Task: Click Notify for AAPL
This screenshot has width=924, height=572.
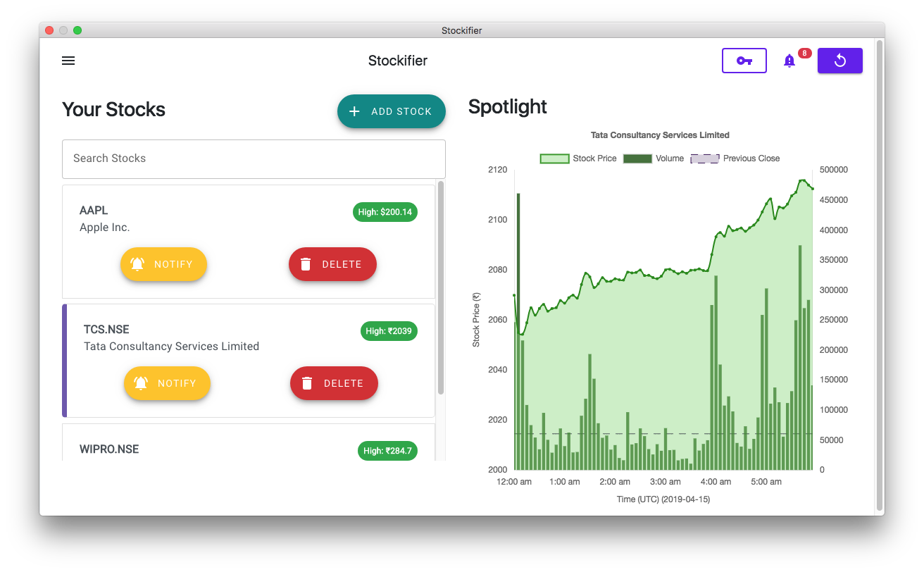Action: tap(163, 264)
